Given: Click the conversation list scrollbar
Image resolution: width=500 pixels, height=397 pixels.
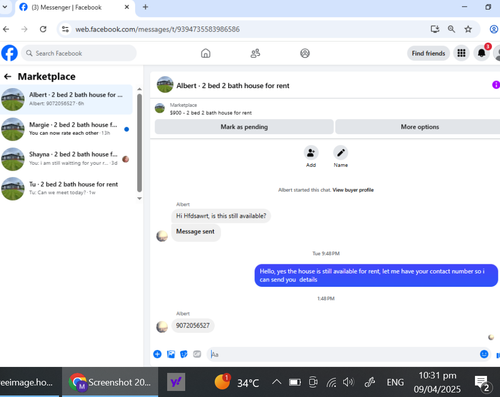Looking at the screenshot, I should click(139, 143).
